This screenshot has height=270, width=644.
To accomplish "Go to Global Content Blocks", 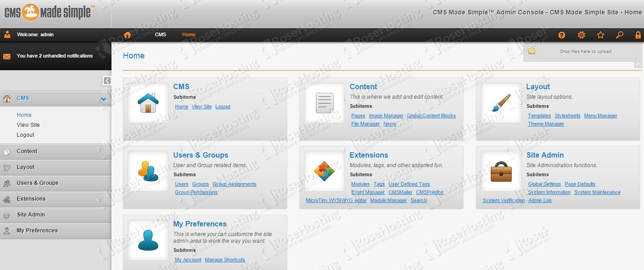I will 431,116.
